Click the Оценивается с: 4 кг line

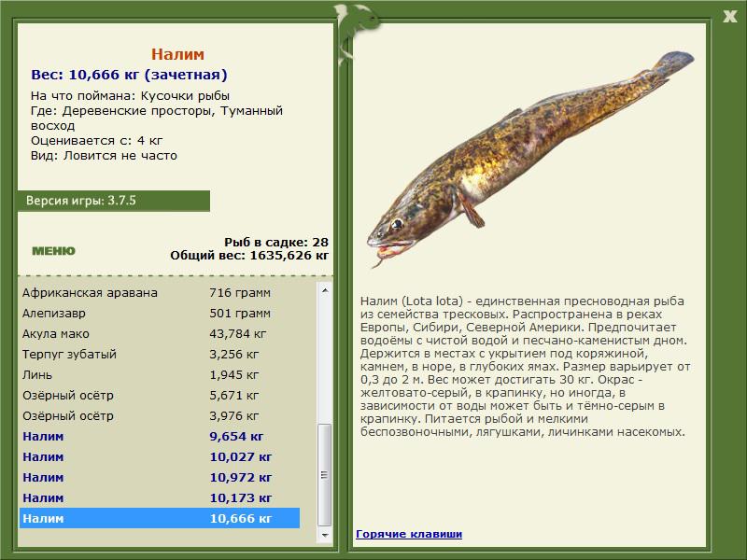tap(97, 141)
